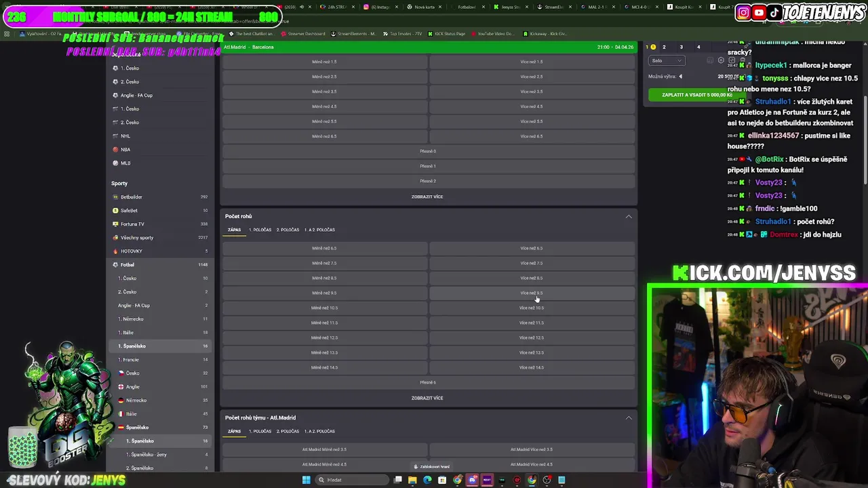Open Betbuilder in the sports sidebar
This screenshot has height=488, width=868.
pos(160,197)
